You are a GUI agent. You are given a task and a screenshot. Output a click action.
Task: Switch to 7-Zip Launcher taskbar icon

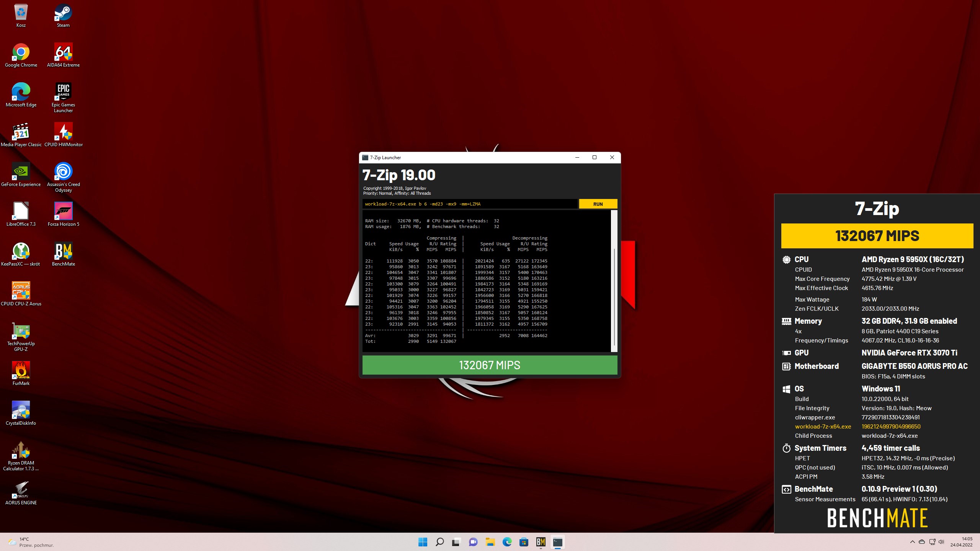click(557, 542)
